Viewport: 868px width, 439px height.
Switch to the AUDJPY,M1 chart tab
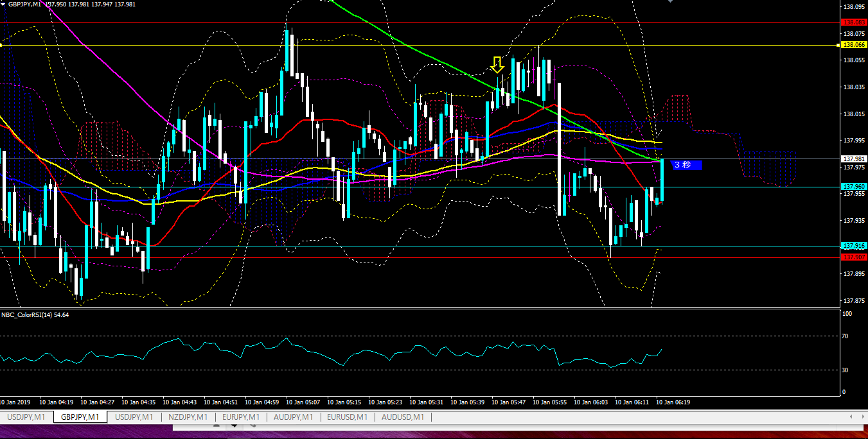293,417
